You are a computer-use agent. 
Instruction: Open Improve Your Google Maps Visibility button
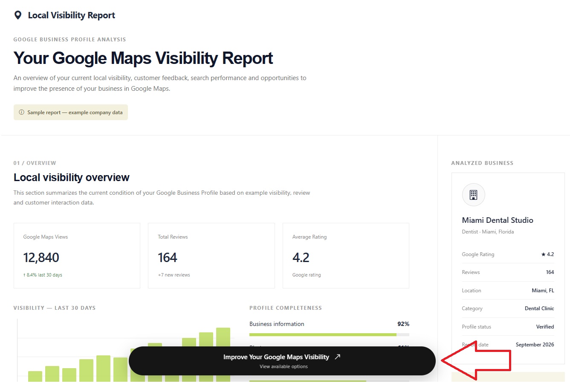click(x=282, y=361)
